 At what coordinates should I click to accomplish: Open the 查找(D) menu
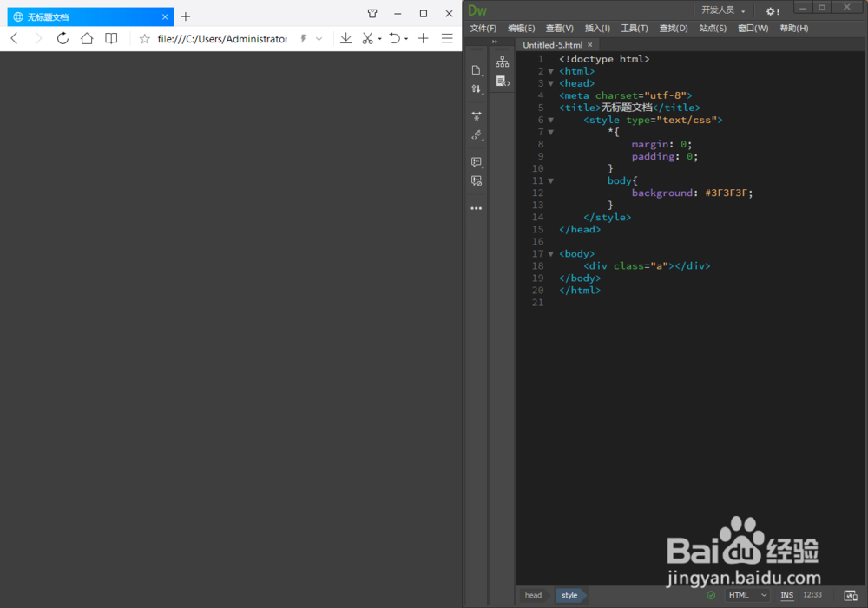(x=674, y=29)
